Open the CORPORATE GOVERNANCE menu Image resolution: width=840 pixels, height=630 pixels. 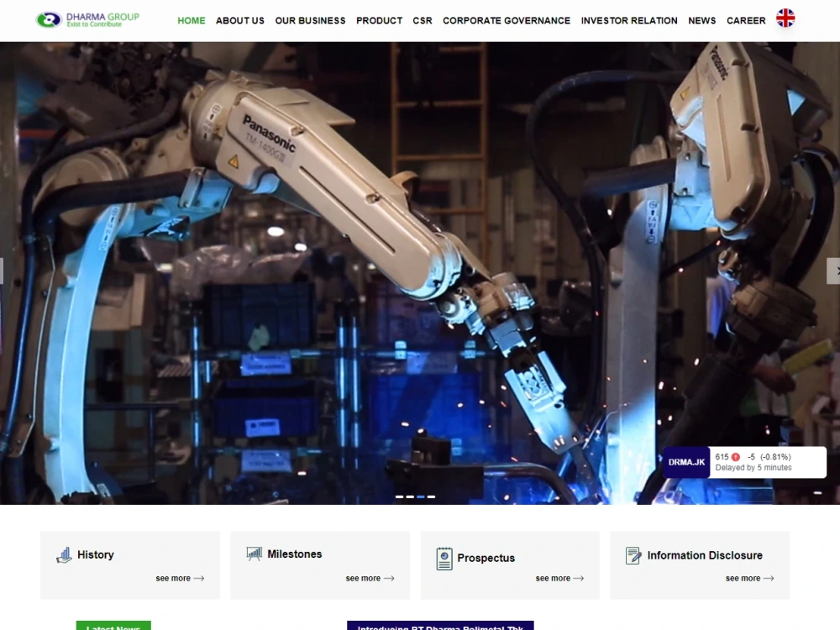(x=507, y=20)
